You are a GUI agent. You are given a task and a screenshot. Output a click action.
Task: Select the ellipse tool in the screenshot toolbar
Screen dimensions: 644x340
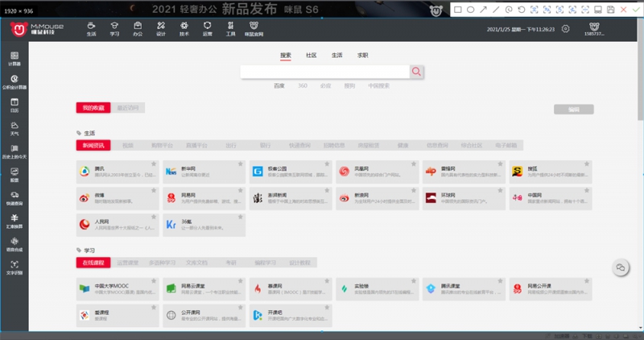click(471, 10)
